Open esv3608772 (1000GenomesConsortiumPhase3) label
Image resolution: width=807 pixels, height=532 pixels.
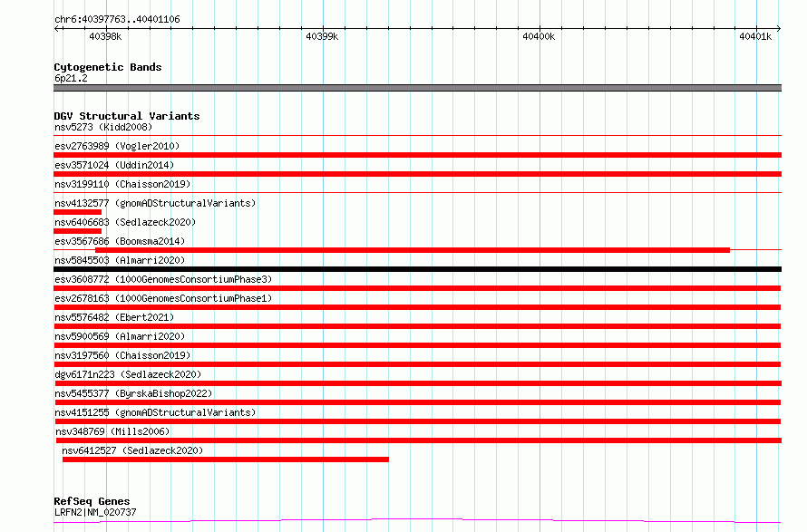click(x=163, y=279)
